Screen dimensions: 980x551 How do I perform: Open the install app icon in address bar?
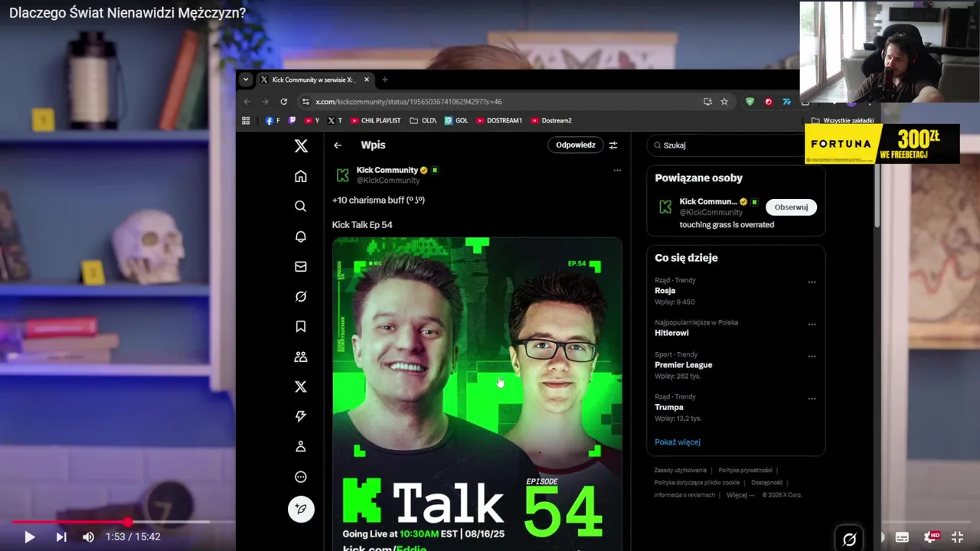707,101
